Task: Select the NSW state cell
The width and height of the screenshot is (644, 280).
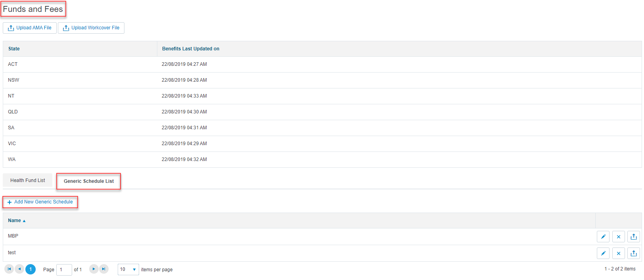Action: point(80,80)
